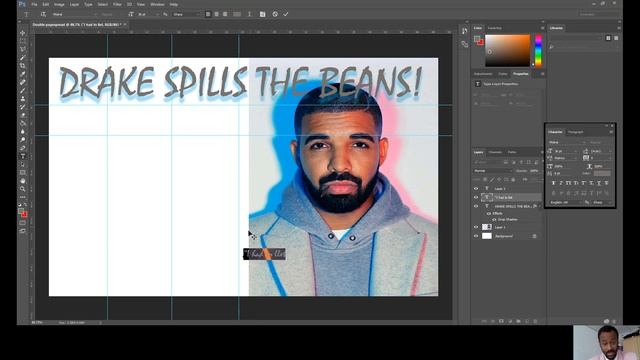Hide the top Layer 3 text layer
Screen dimensions: 640x360
click(476, 189)
